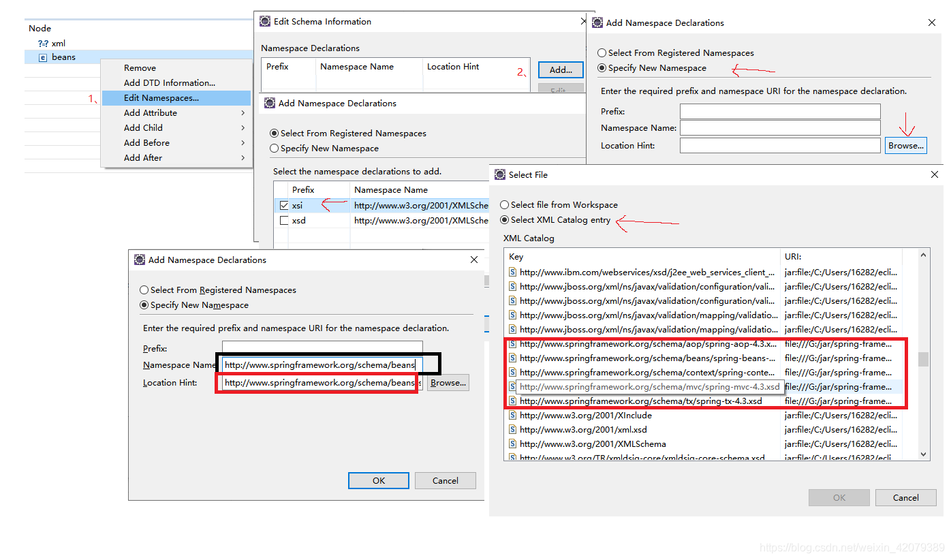Choose Add DTD Information... from context menu

[x=176, y=82]
